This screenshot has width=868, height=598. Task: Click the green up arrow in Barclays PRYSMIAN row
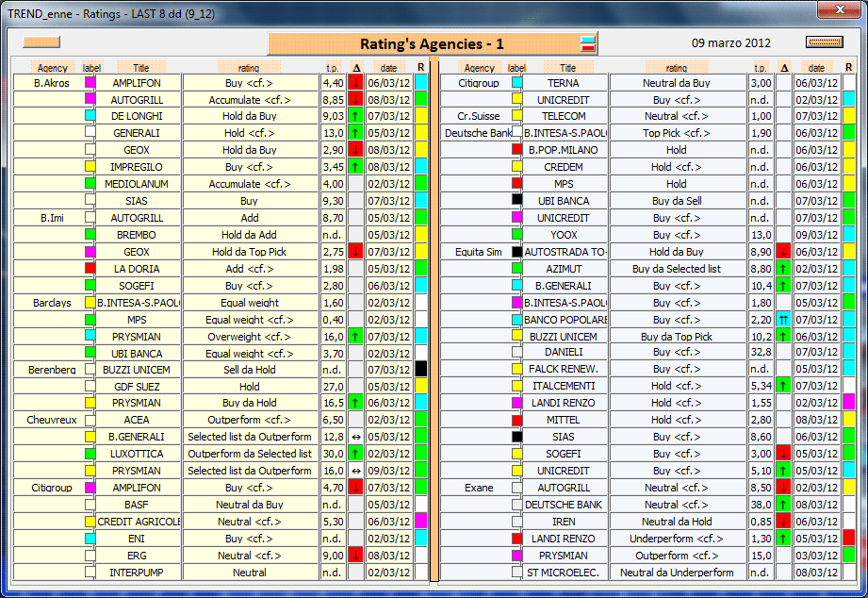(356, 337)
